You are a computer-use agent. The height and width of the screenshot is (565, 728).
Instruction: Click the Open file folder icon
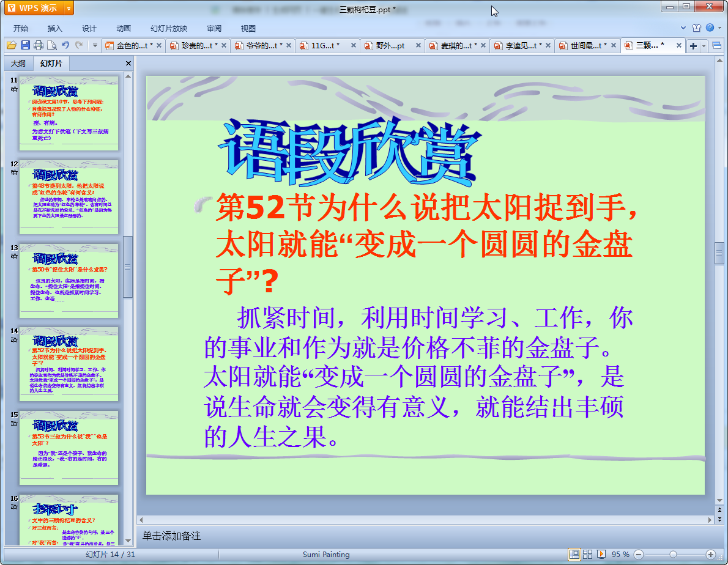[12, 45]
